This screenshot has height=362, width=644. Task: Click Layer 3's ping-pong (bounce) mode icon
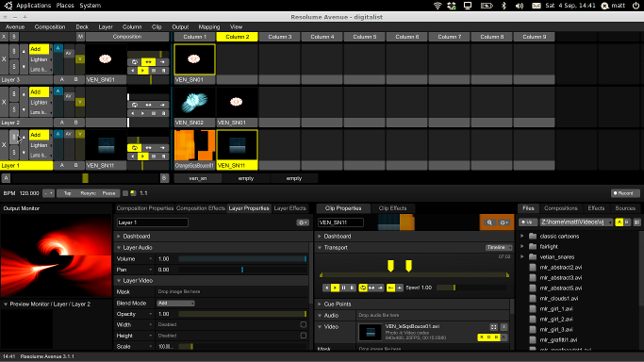[148, 62]
